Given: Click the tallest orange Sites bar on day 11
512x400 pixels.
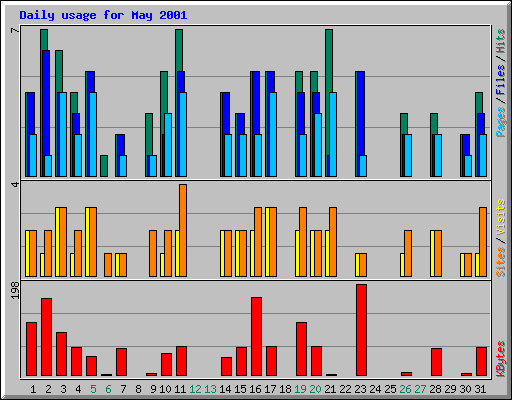Looking at the screenshot, I should [x=183, y=230].
